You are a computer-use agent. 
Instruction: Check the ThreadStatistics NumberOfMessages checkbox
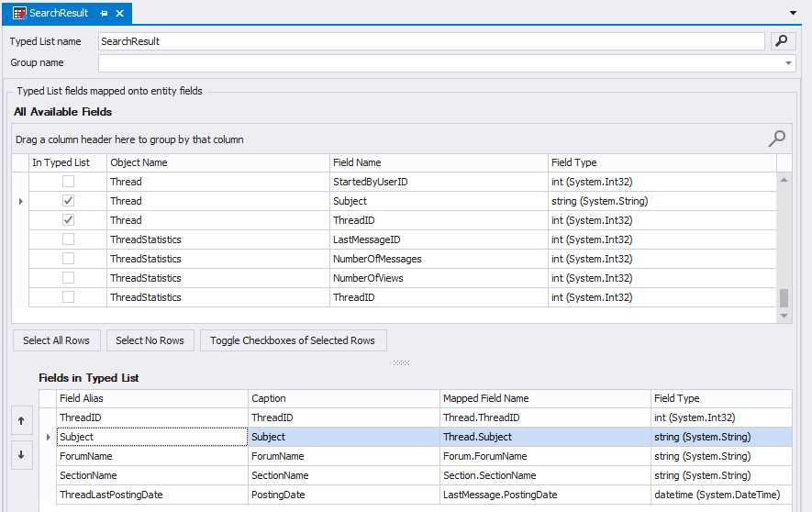68,259
